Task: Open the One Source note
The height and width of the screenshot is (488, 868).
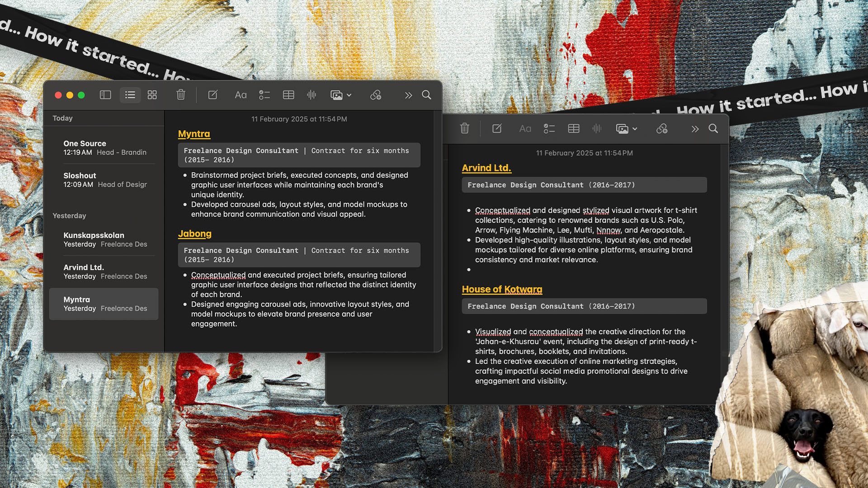Action: (x=104, y=148)
